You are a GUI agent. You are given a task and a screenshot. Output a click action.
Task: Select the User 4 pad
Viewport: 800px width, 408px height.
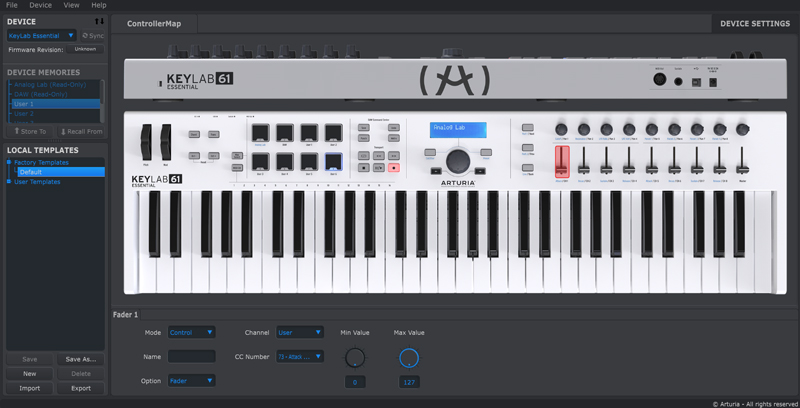tap(285, 162)
